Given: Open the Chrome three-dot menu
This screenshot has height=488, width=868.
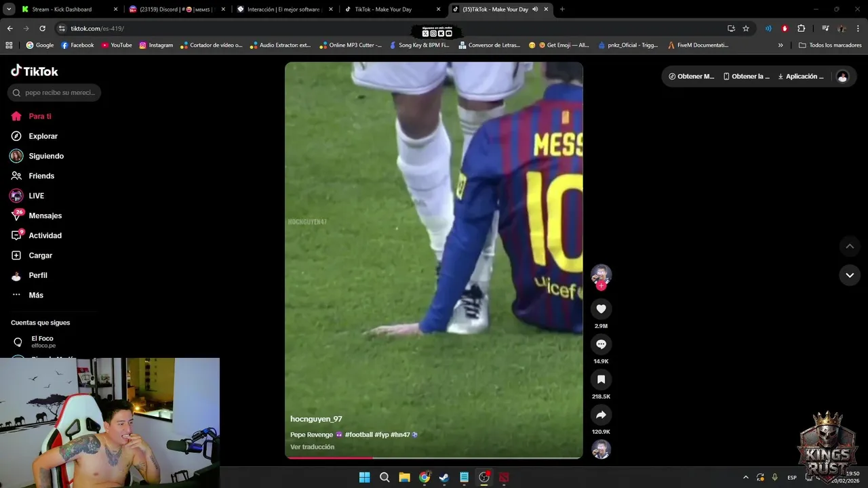Looking at the screenshot, I should (x=858, y=28).
